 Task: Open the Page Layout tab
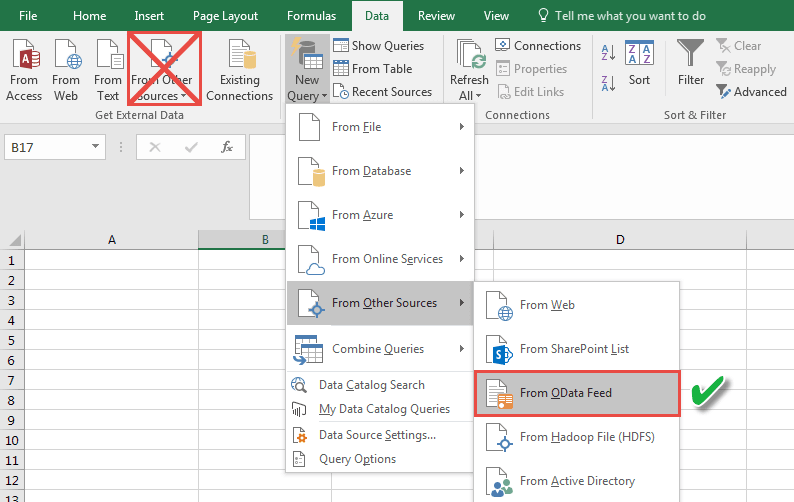(225, 16)
